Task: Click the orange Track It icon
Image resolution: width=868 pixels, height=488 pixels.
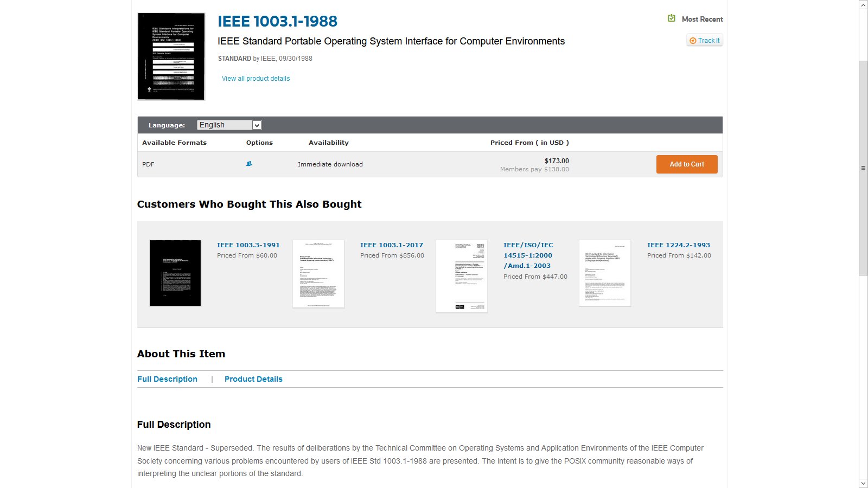Action: (693, 41)
